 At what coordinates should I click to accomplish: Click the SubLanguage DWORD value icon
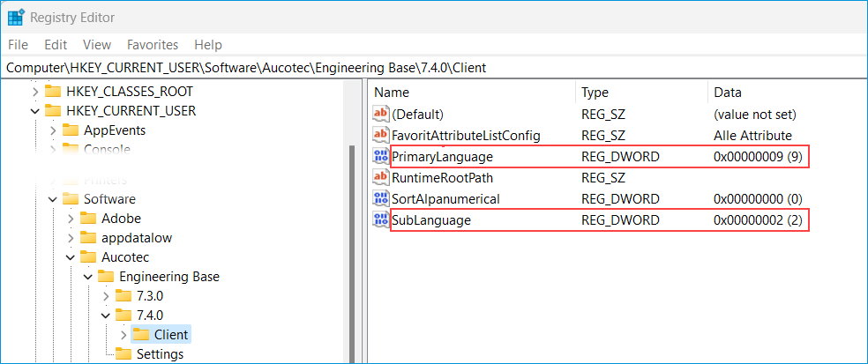point(381,220)
